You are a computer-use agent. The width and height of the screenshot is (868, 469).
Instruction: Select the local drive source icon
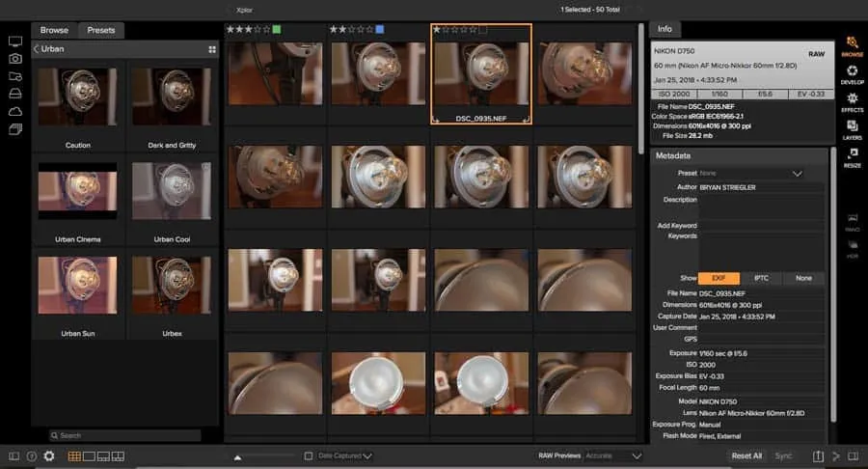point(15,95)
